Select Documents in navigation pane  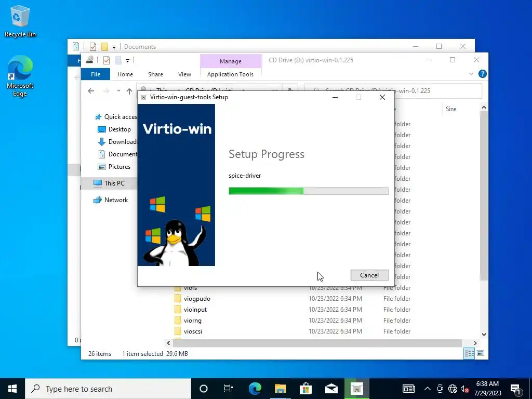tap(117, 154)
